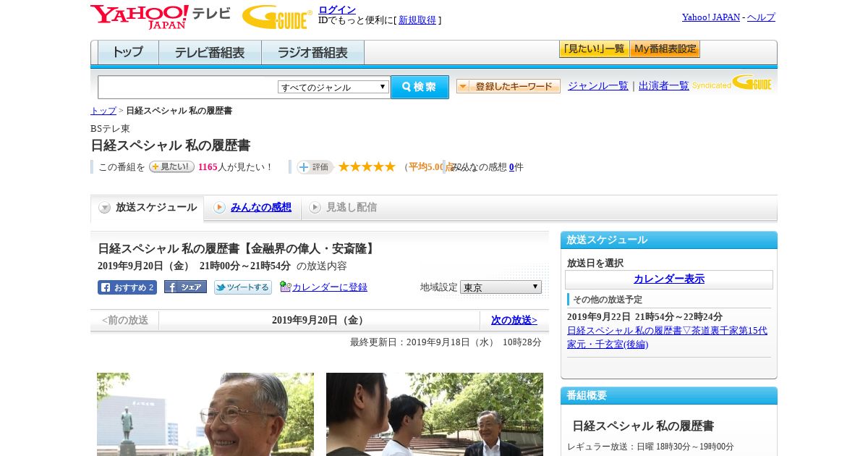Click the gray play icon beside 見逃し配信
Viewport: 868px width, 456px height.
click(x=315, y=208)
